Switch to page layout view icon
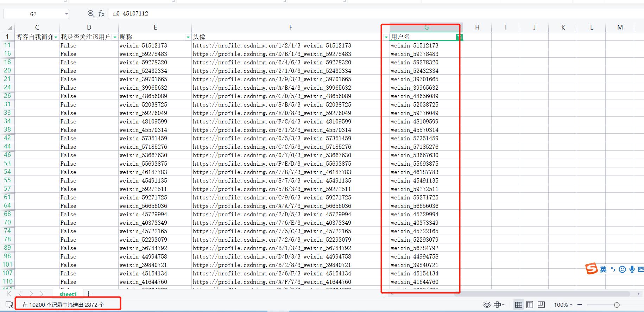This screenshot has width=644, height=312. click(x=530, y=305)
